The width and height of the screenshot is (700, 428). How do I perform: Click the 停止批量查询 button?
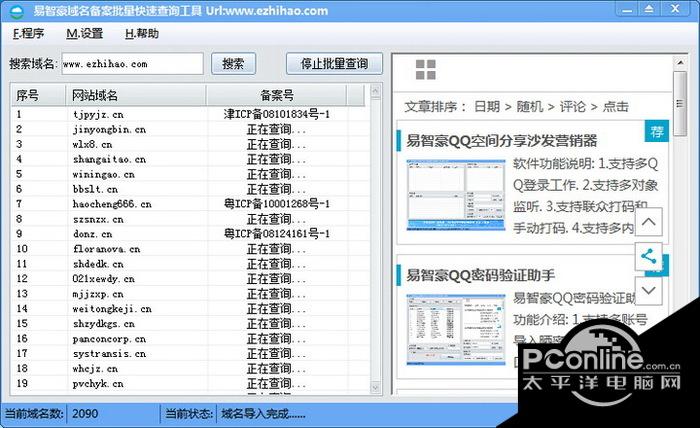tap(334, 64)
